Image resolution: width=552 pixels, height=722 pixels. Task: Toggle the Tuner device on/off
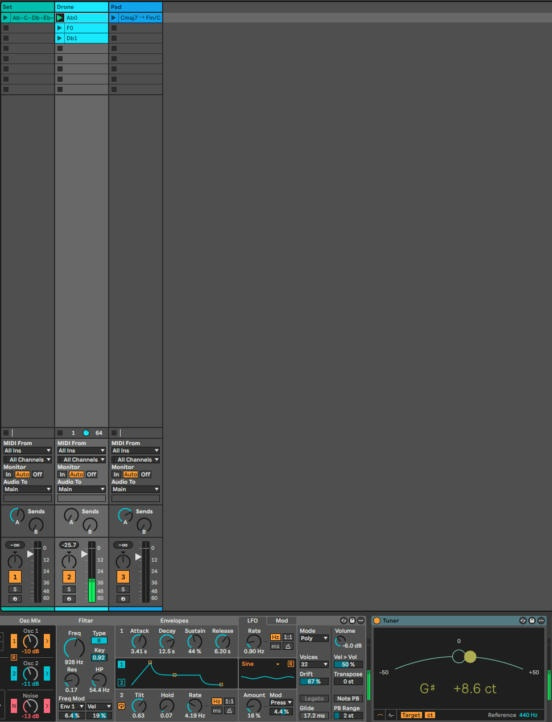377,621
